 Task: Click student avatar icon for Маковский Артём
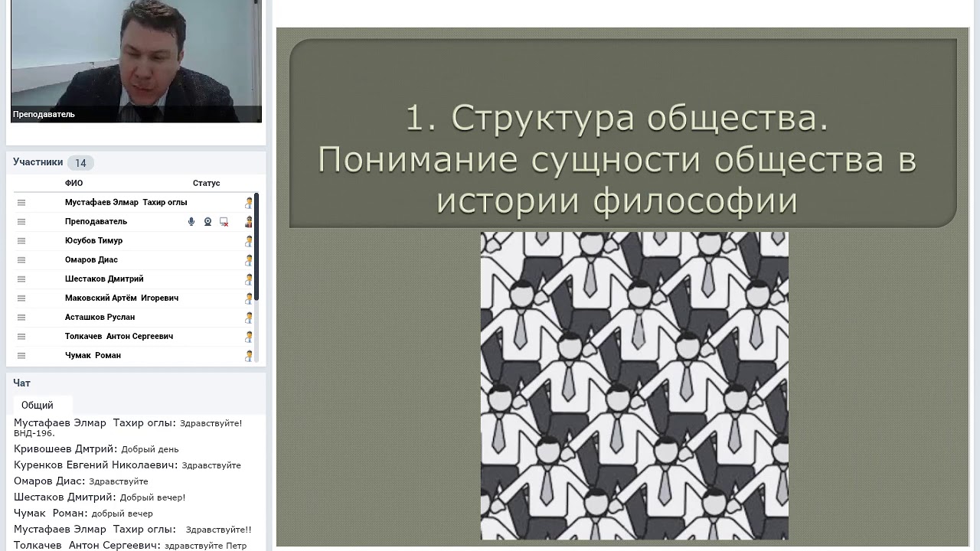[249, 298]
